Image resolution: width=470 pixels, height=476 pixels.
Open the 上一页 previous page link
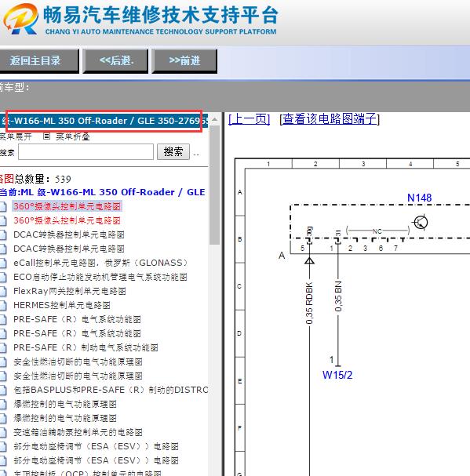[250, 118]
